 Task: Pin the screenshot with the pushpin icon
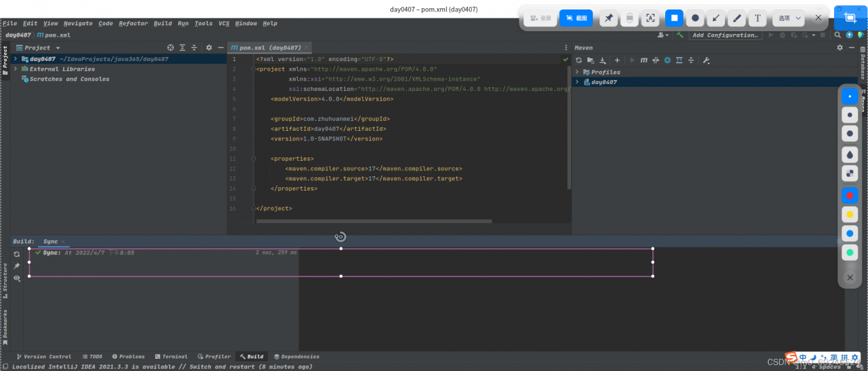(x=609, y=18)
